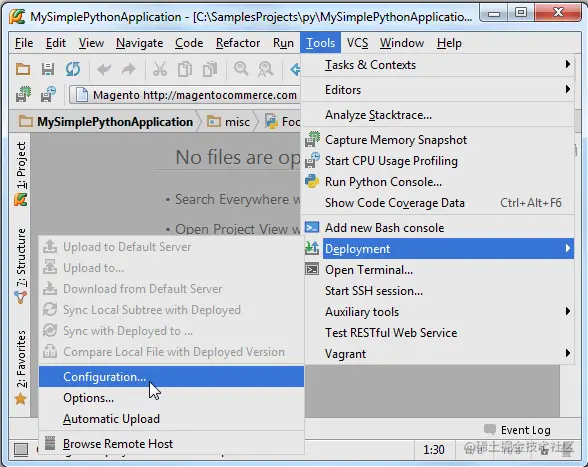Image resolution: width=588 pixels, height=467 pixels.
Task: Click the Find magnifier toolbar icon
Action: [x=241, y=69]
